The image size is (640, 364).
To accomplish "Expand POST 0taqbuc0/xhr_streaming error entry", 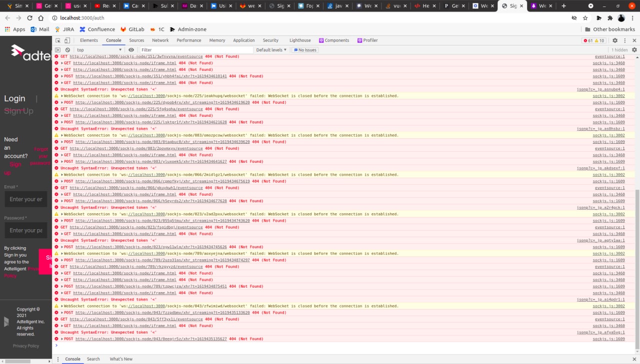I will click(62, 142).
